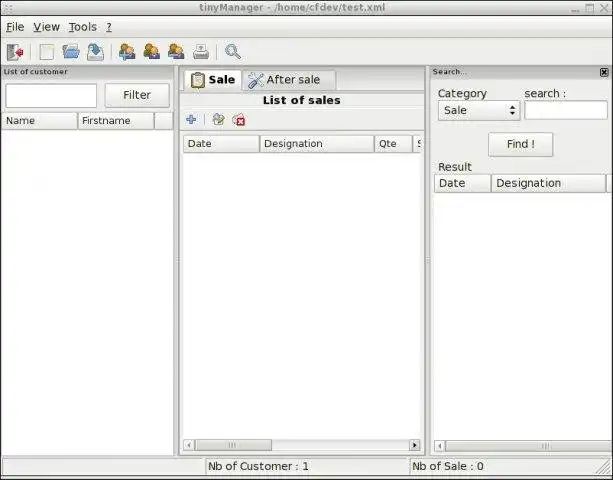Add customer icon with plus sign
The image size is (613, 480).
coord(127,52)
